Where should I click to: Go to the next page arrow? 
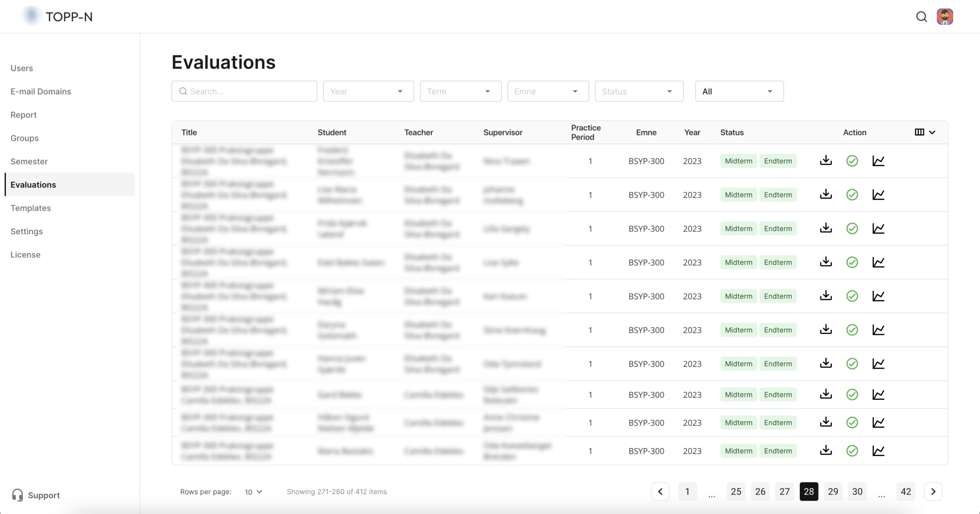(933, 491)
